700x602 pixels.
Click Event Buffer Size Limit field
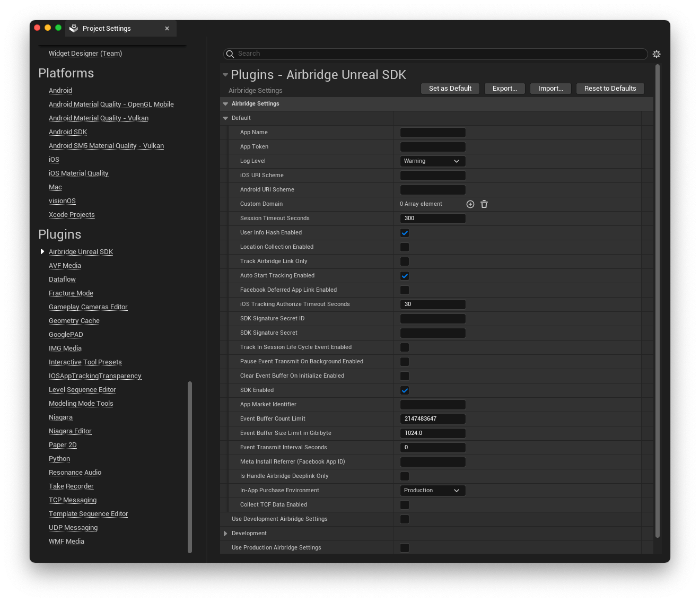click(433, 433)
